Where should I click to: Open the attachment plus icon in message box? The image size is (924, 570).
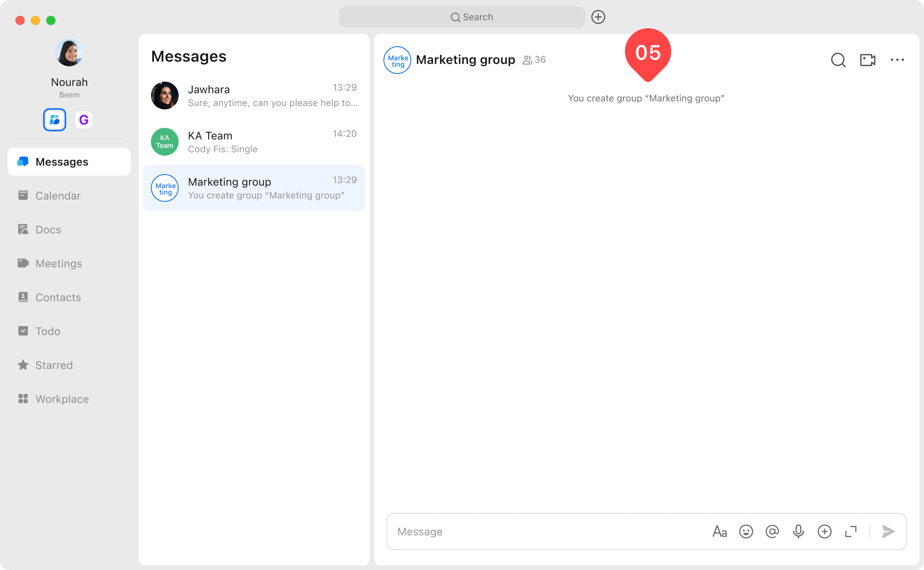pos(824,531)
